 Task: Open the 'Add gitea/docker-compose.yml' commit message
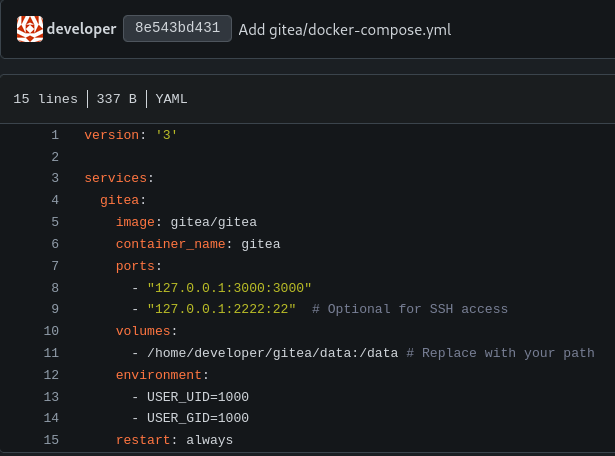point(345,29)
